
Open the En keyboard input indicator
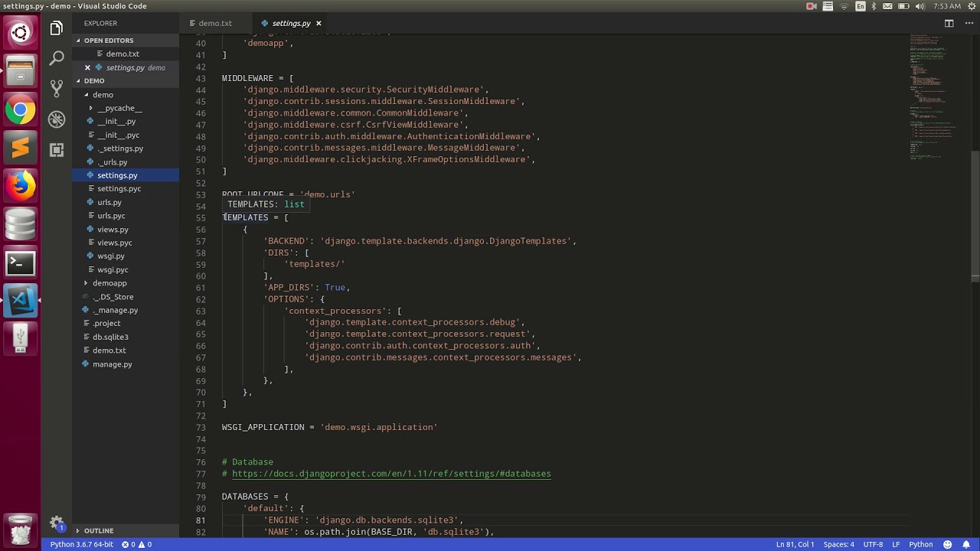(861, 6)
